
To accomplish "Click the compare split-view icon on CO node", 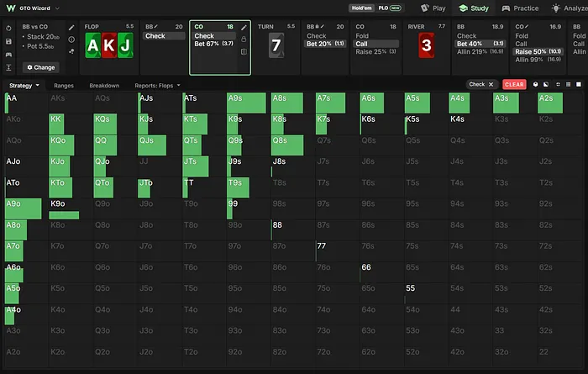I will pyautogui.click(x=244, y=52).
